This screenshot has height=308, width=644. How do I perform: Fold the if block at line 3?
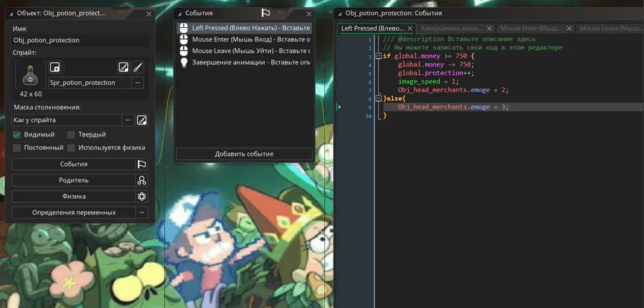click(x=379, y=56)
